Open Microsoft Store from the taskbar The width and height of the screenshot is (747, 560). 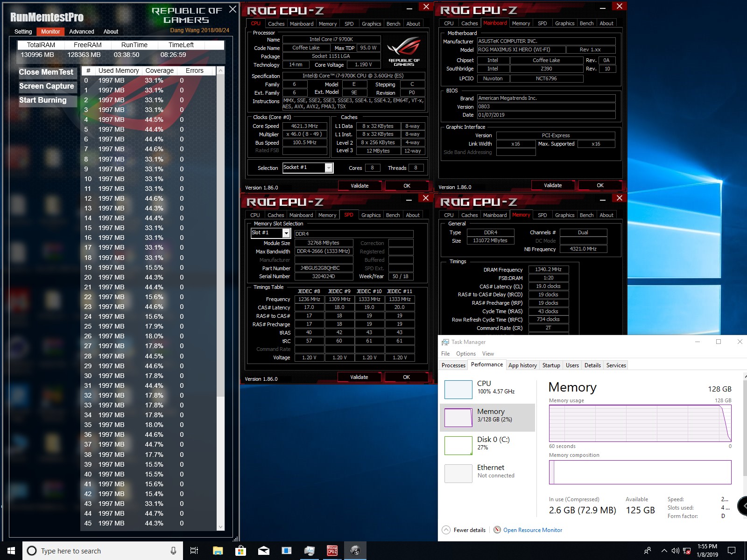(x=240, y=551)
